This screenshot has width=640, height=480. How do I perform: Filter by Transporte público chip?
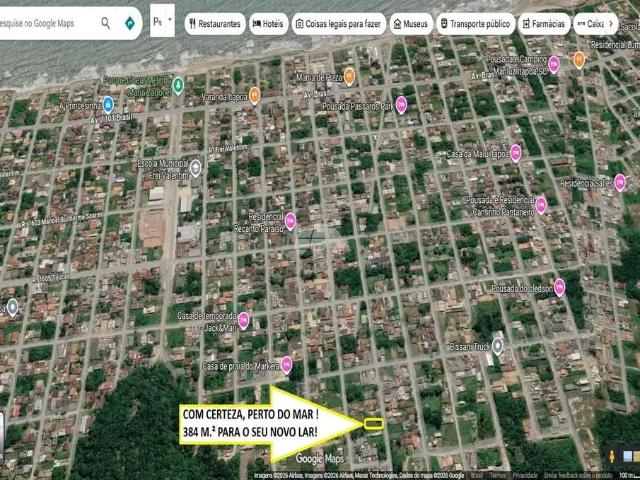[475, 24]
